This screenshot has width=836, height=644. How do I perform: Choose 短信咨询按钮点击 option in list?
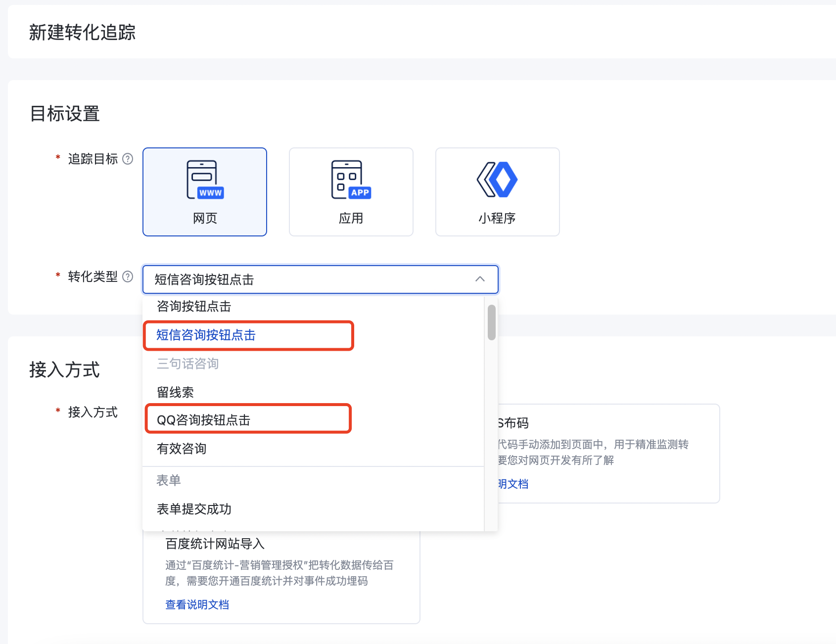pos(206,335)
